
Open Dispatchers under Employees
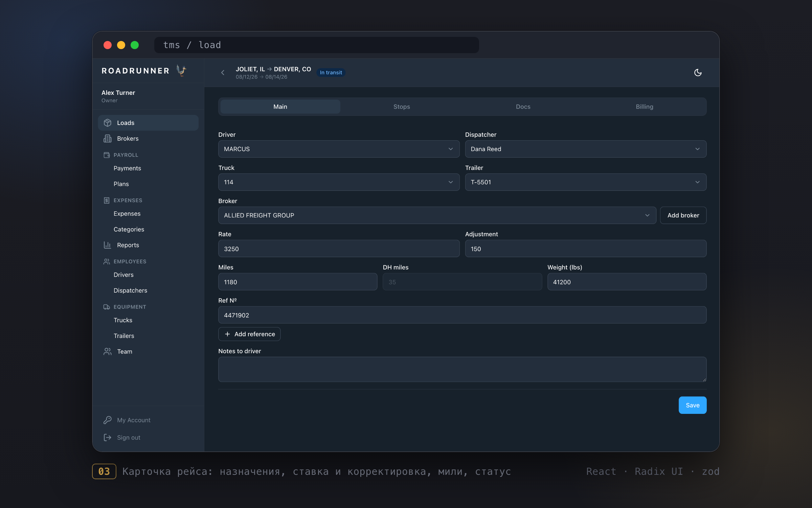coord(130,291)
